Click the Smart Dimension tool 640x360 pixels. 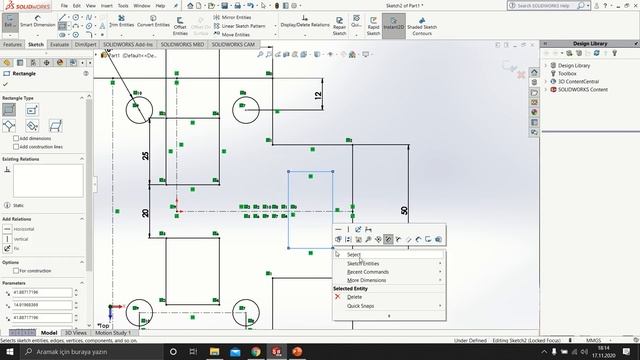tap(38, 21)
